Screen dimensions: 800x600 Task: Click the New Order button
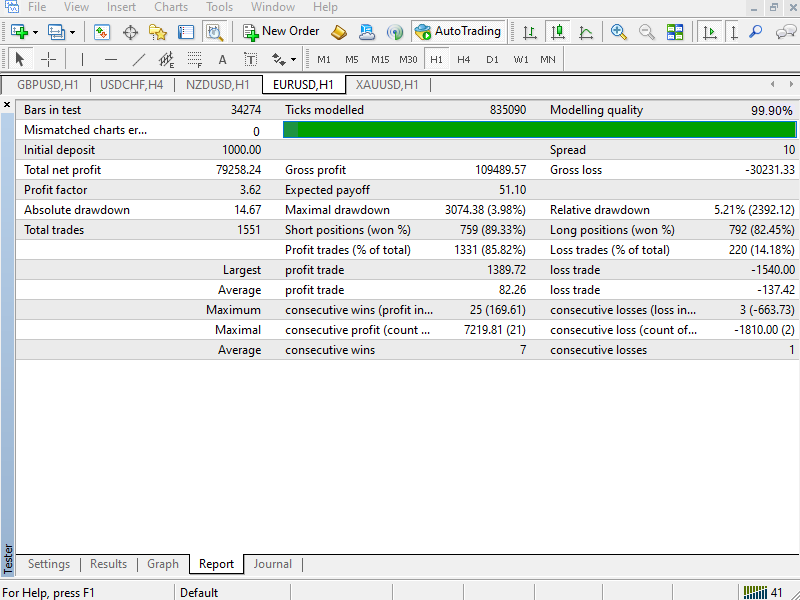click(281, 32)
